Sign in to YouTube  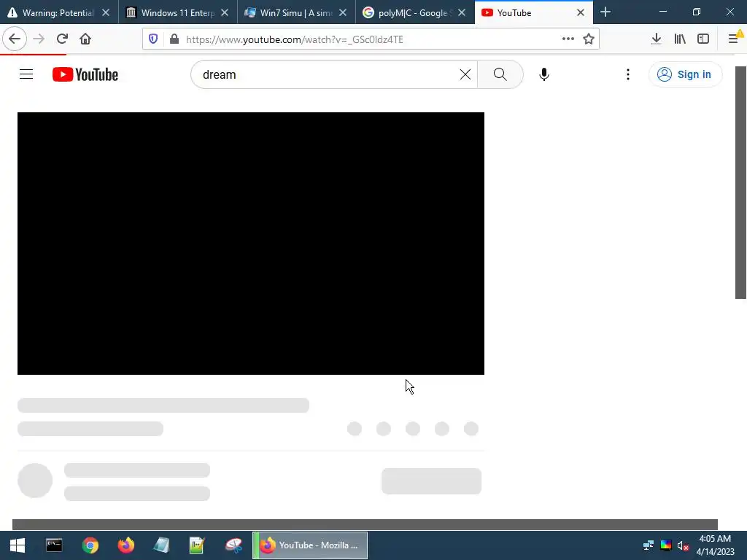pos(685,74)
